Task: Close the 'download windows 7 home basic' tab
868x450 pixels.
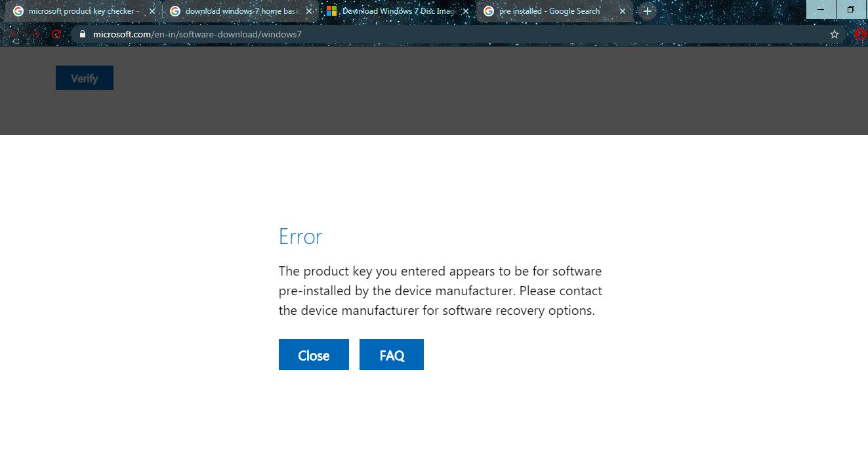Action: tap(309, 11)
